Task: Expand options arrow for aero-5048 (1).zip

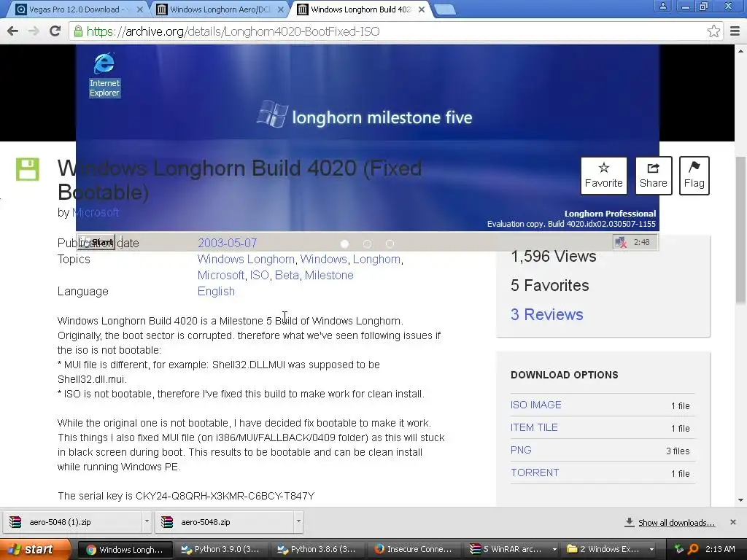Action: point(147,522)
